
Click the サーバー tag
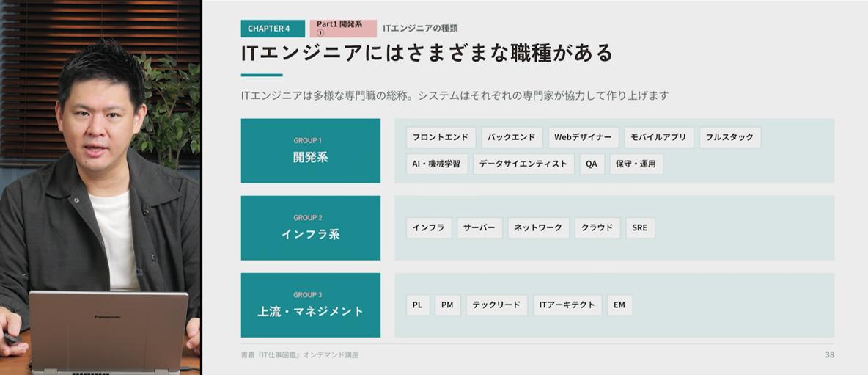tap(479, 227)
